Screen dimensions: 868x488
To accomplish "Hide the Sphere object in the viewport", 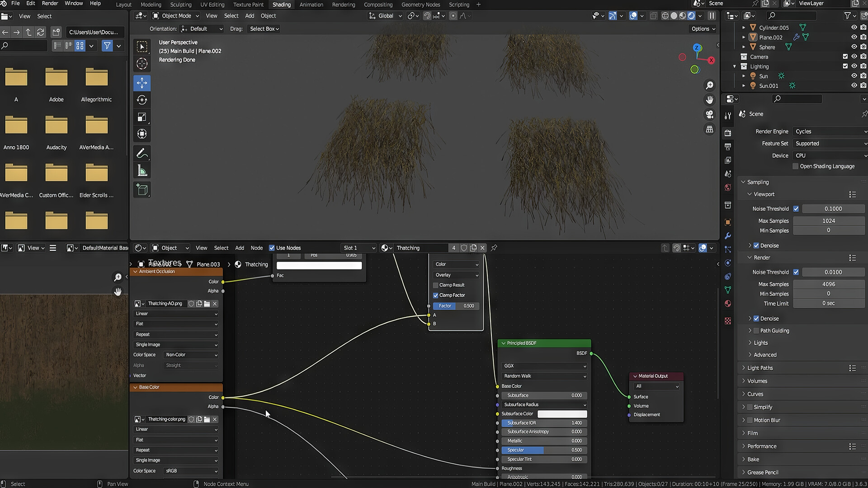I will tap(854, 47).
